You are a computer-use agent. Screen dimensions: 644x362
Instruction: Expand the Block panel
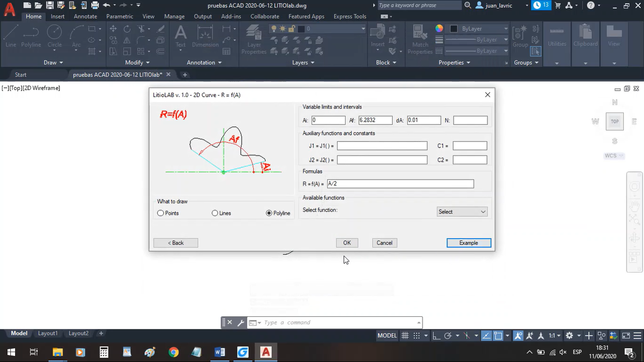coord(386,62)
